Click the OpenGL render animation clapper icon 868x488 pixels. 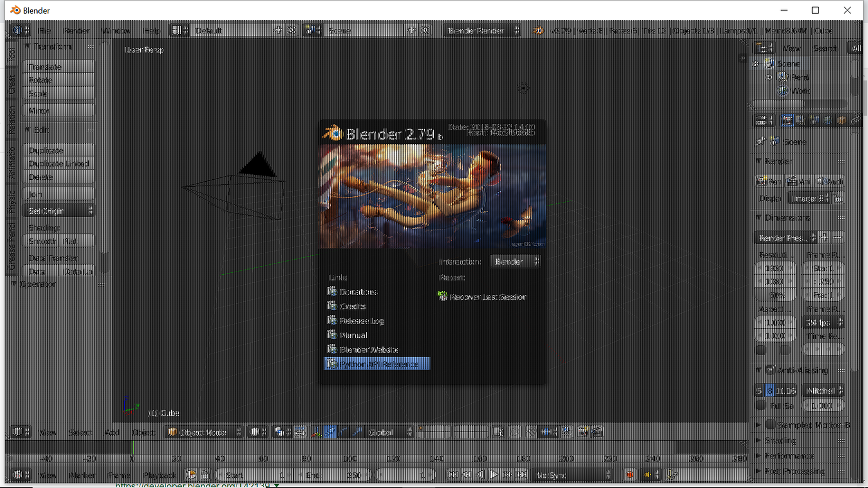[x=597, y=432]
